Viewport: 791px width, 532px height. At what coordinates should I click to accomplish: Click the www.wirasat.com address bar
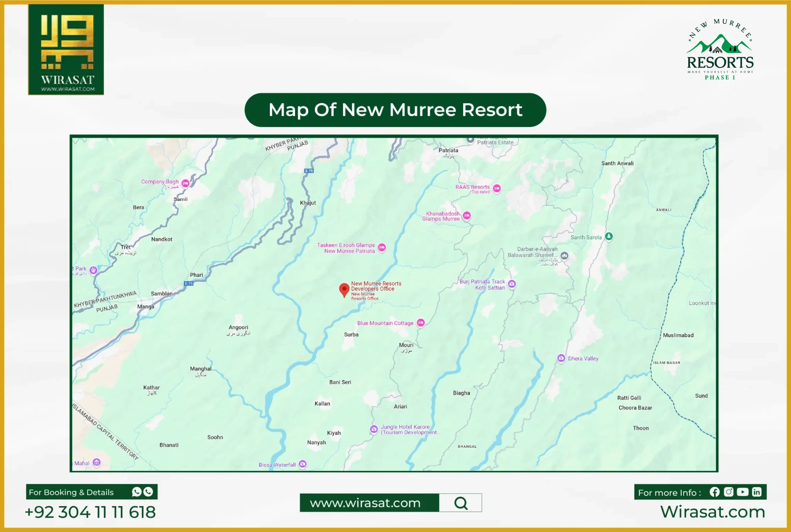(x=370, y=503)
